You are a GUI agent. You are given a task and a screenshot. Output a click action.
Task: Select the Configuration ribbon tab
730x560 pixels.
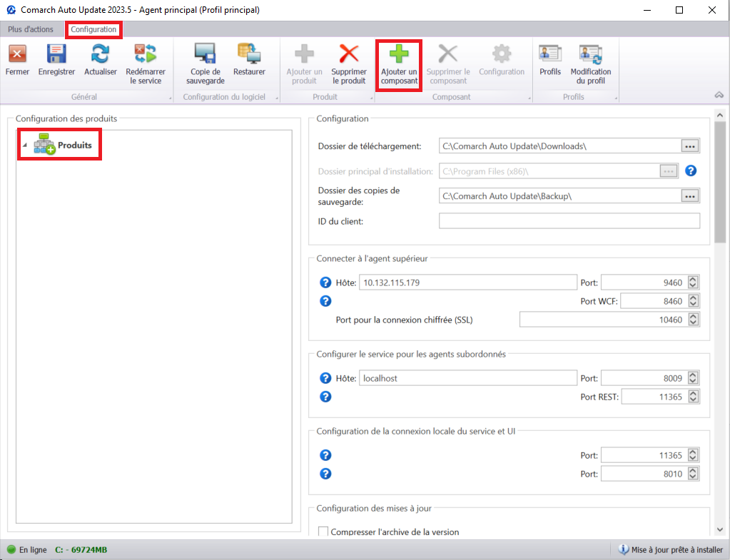tap(93, 29)
